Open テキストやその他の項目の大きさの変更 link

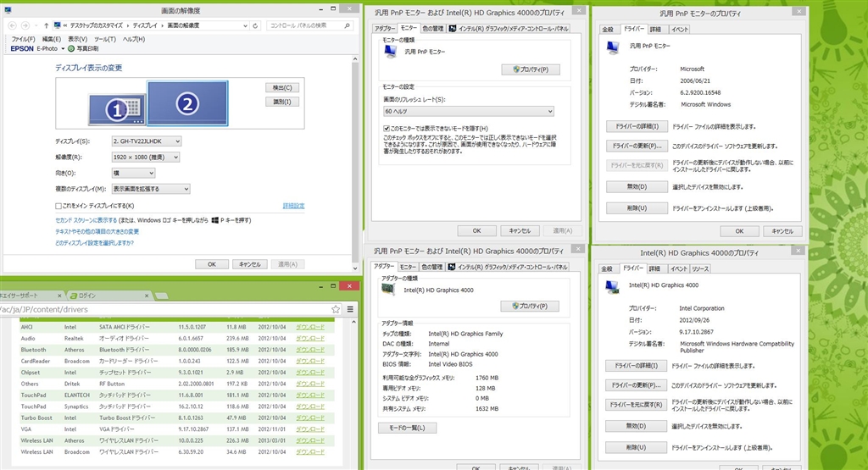click(97, 232)
